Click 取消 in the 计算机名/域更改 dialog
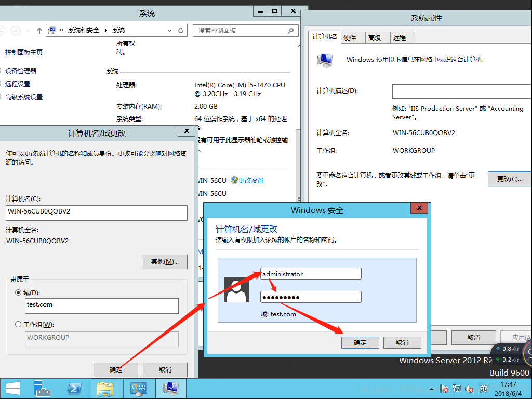Image resolution: width=532 pixels, height=399 pixels. click(x=165, y=370)
